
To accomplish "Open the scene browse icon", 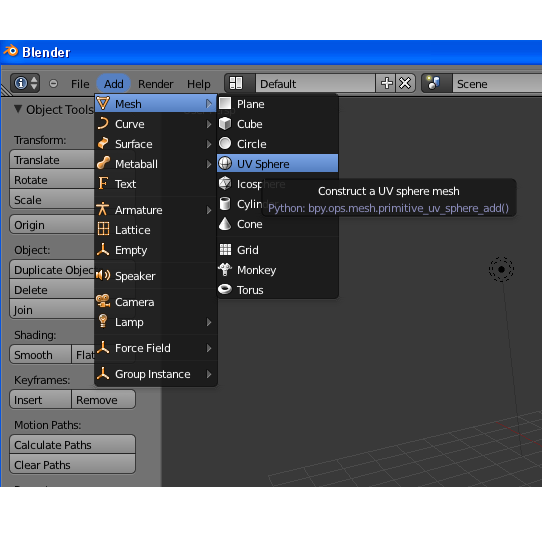I will pos(437,84).
